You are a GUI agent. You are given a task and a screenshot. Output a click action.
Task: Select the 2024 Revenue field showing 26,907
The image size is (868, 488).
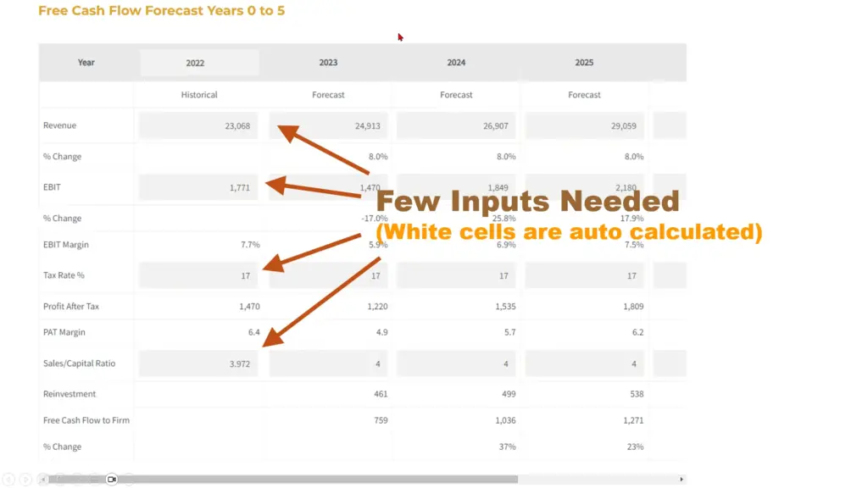point(456,126)
